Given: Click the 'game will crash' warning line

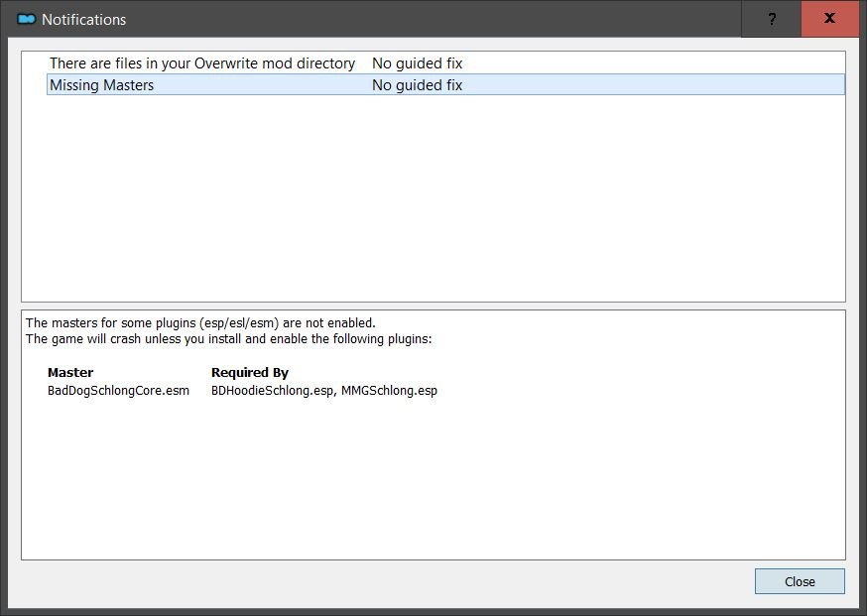Looking at the screenshot, I should pyautogui.click(x=228, y=339).
